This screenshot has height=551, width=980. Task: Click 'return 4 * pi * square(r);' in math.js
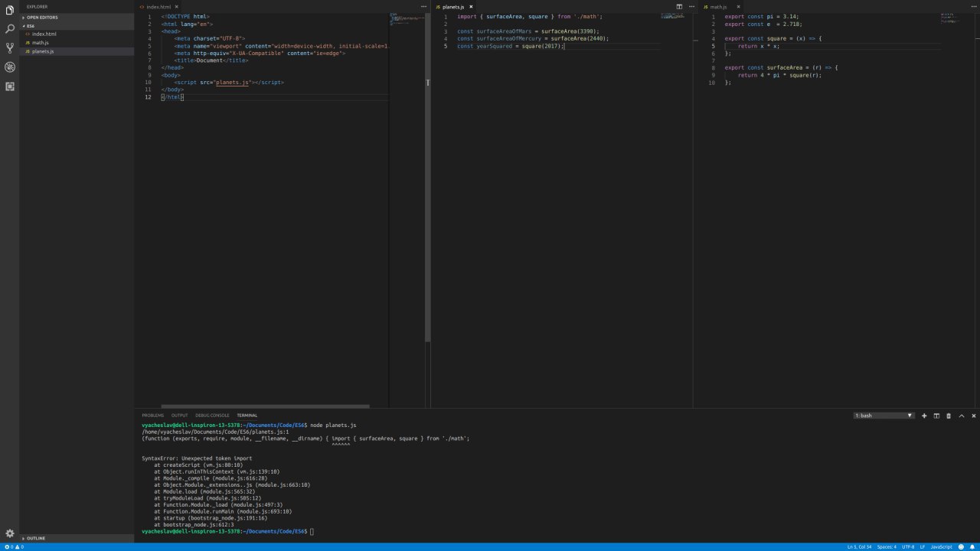point(779,75)
